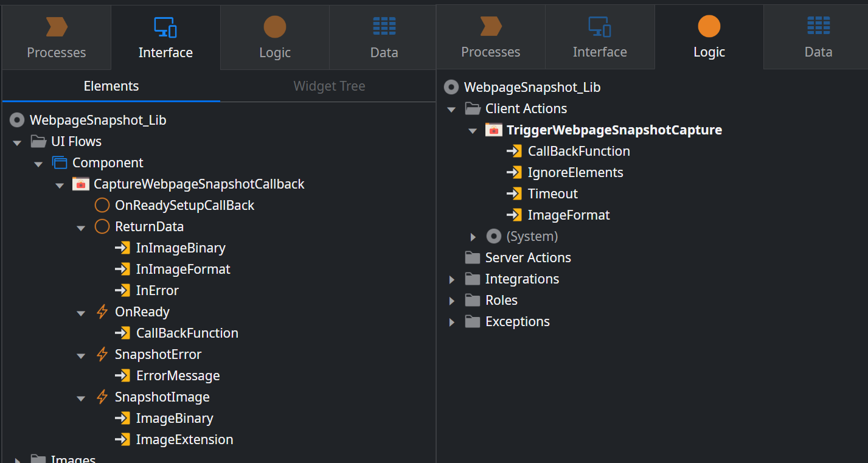This screenshot has height=463, width=868.
Task: Collapse CaptureWebpageSnapshotCallback block
Action: (60, 185)
